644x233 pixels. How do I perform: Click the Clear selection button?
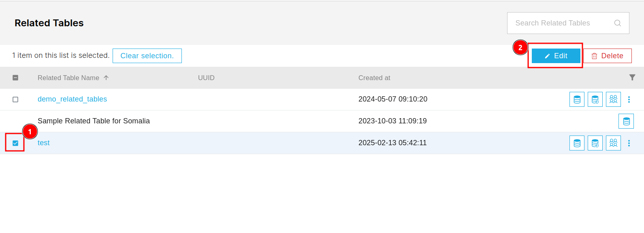coord(147,56)
